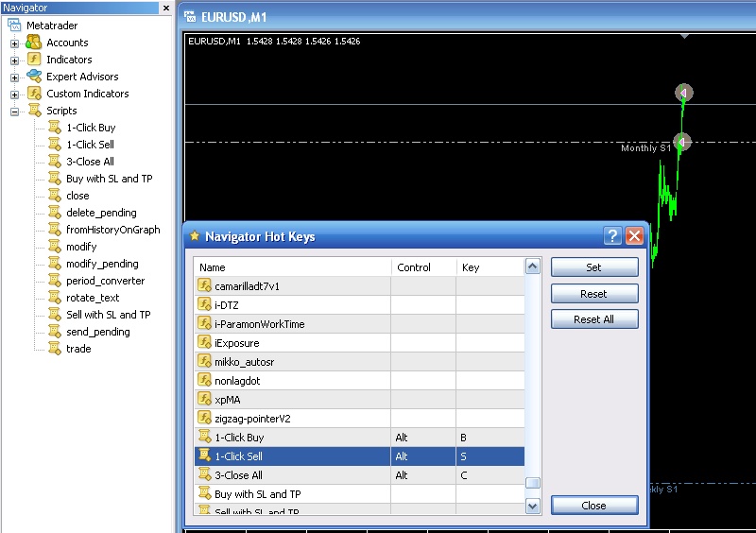The image size is (756, 533).
Task: Click the xpMA indicator icon in Hot Keys list
Action: tap(204, 399)
